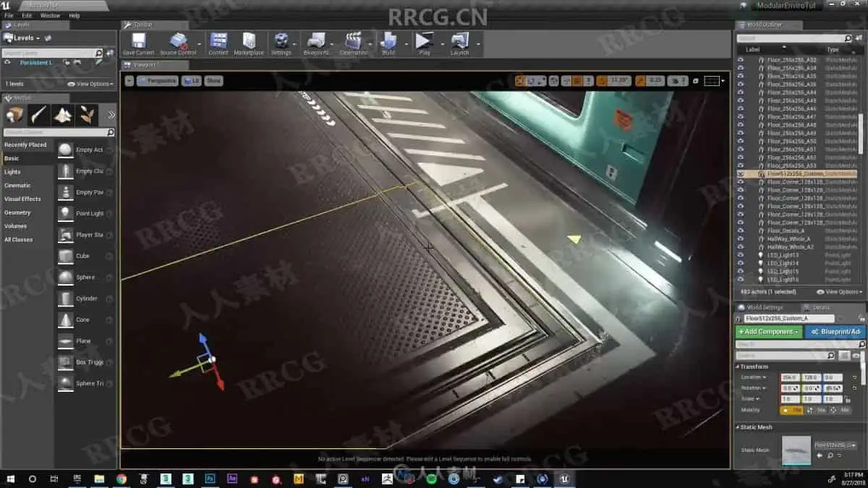Click the Save Current toolbar icon
This screenshot has width=868, height=488.
(x=138, y=43)
